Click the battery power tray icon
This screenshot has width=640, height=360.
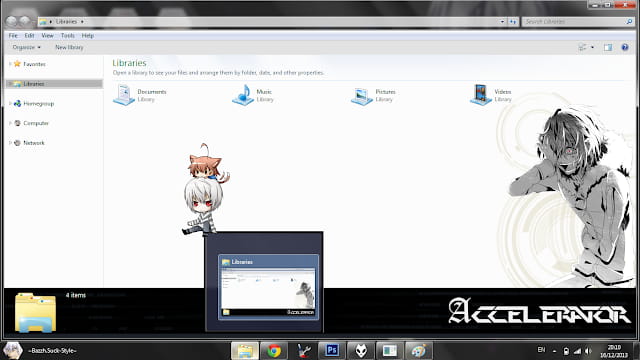(566, 351)
